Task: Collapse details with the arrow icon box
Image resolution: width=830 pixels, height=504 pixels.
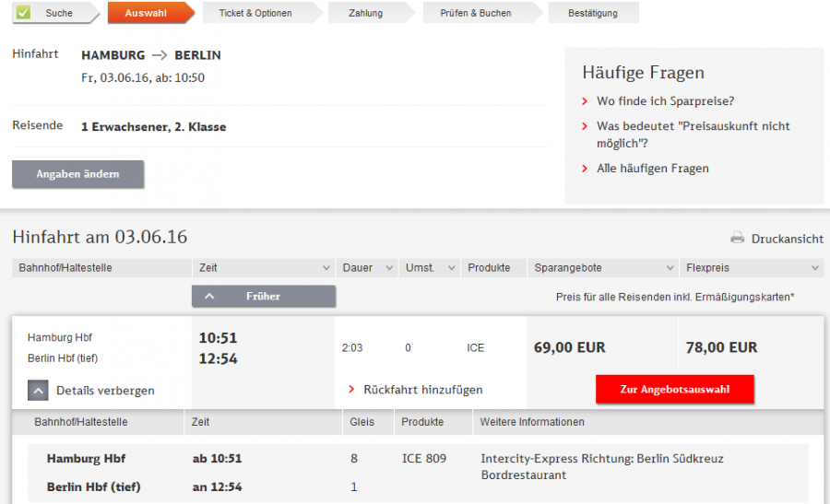Action: [x=38, y=391]
